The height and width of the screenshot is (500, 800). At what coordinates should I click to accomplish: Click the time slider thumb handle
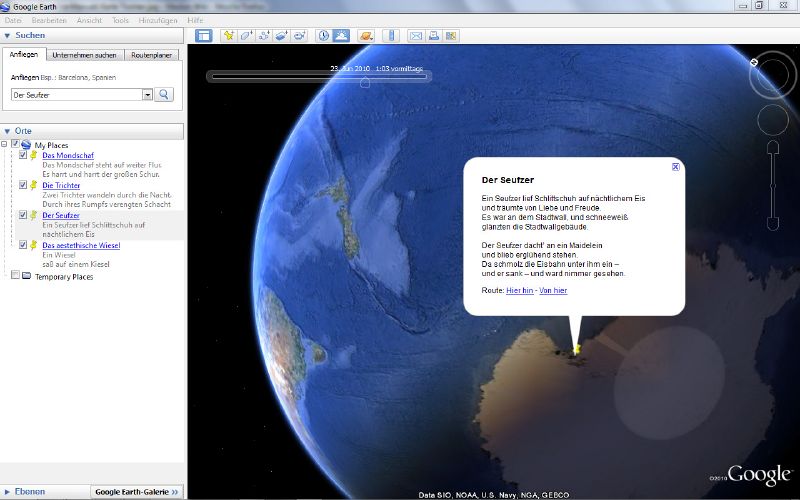pos(365,82)
